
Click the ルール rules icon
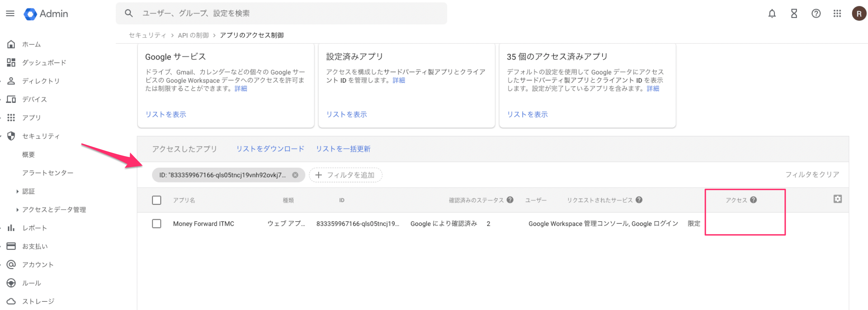coord(11,283)
